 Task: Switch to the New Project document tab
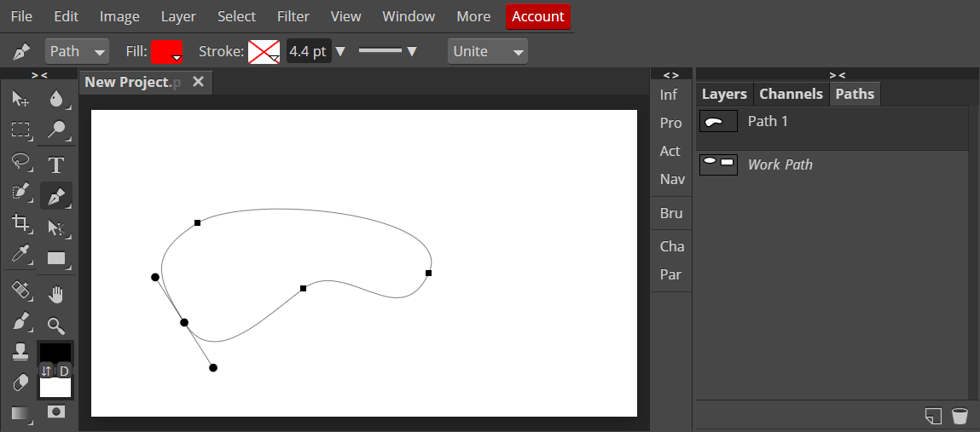132,82
